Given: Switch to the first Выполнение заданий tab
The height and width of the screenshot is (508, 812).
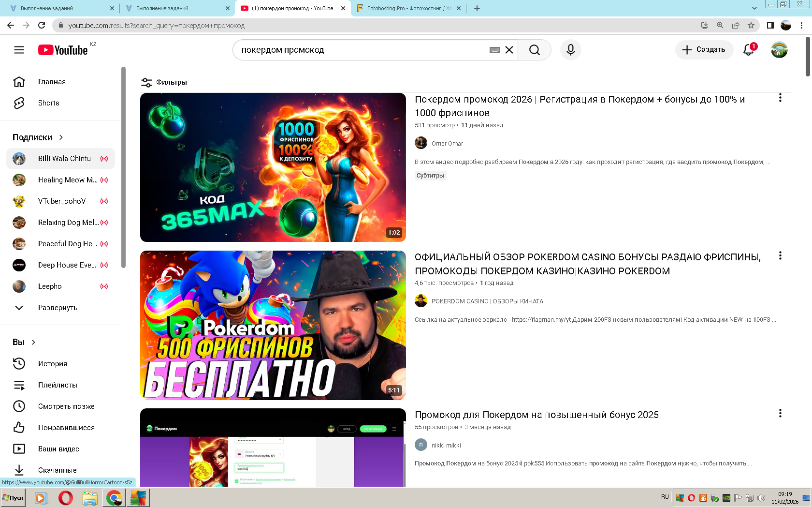Looking at the screenshot, I should click(x=60, y=8).
